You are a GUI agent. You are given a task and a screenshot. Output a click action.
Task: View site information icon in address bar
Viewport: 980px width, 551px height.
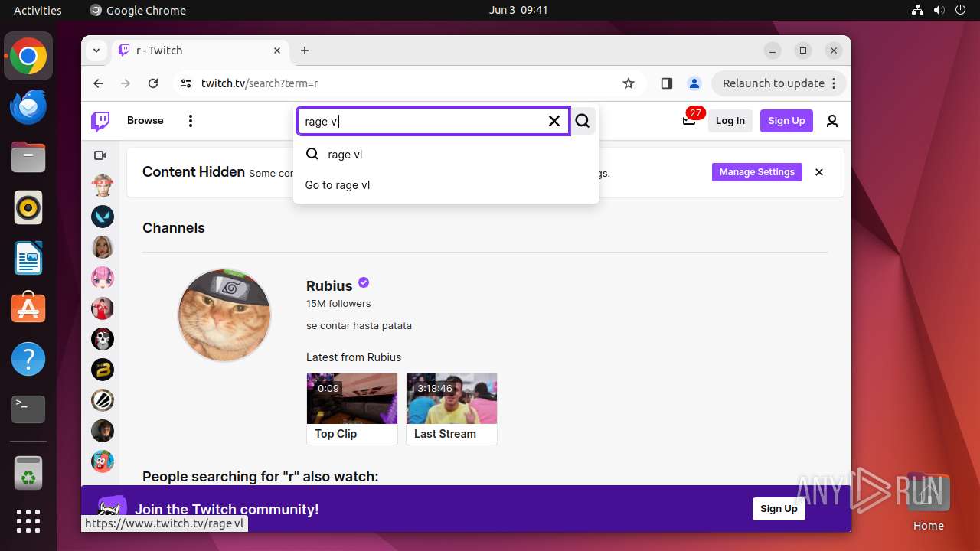click(x=186, y=83)
